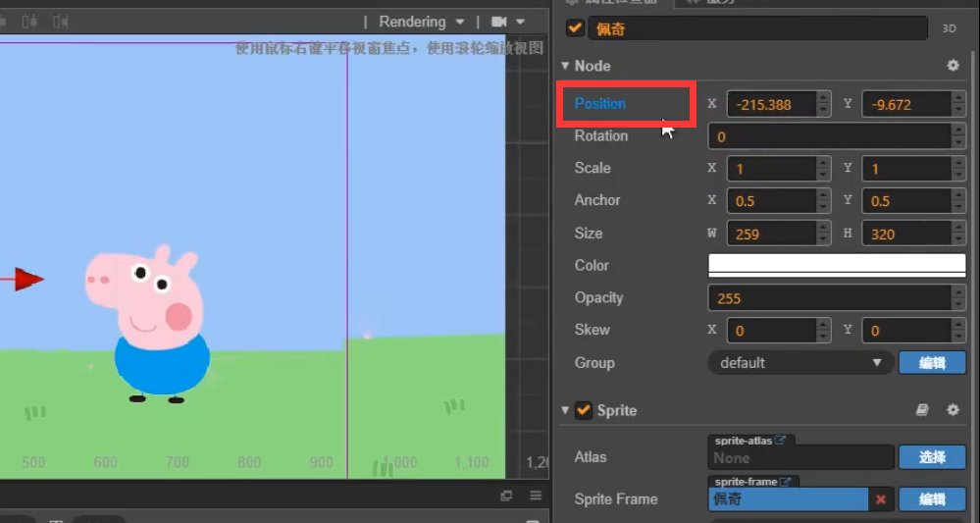
Task: Open the Sprite component gear menu
Action: click(953, 410)
